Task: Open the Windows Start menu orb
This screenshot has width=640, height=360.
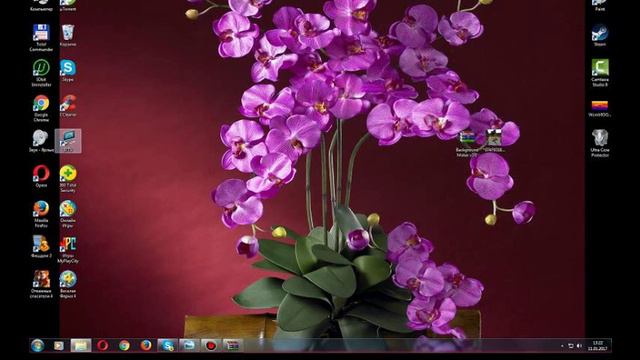Action: click(x=38, y=345)
